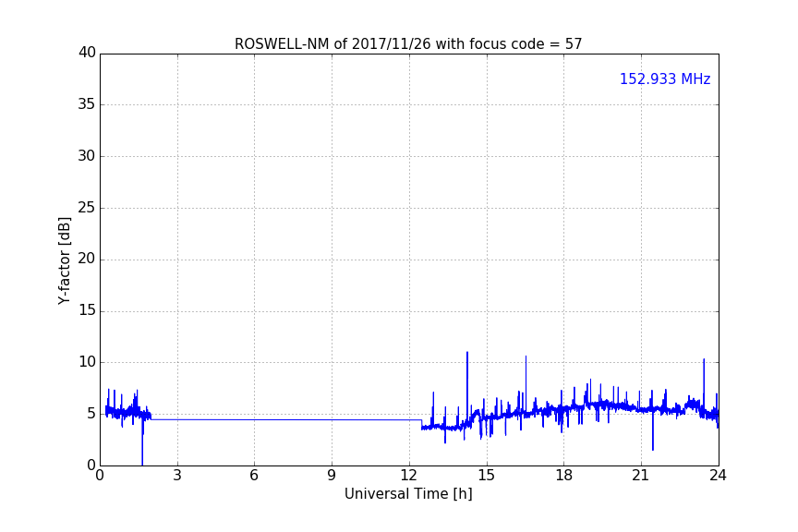Click the downward spike just after hour 21
Viewport: 798px width, 532px height.
[x=653, y=430]
